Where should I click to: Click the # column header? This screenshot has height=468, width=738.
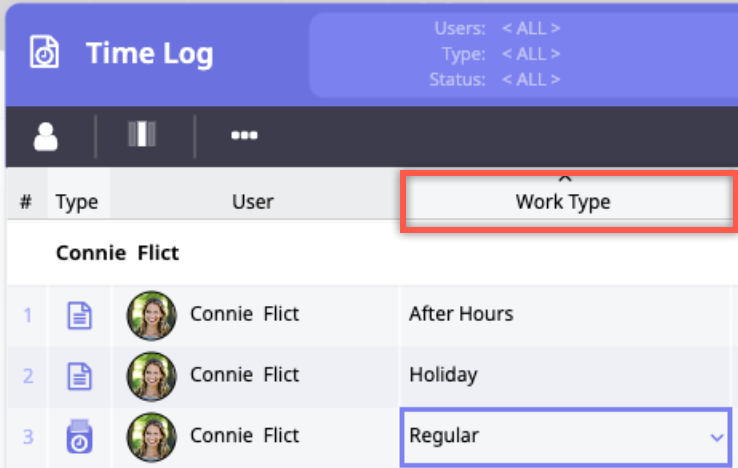pyautogui.click(x=25, y=201)
